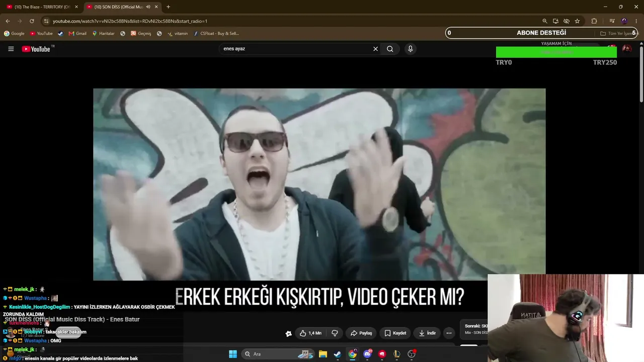644x362 pixels.
Task: Download the video via İndir
Action: [427, 333]
